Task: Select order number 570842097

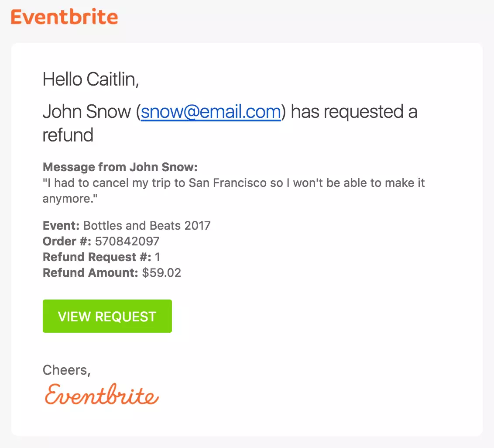Action: click(127, 241)
